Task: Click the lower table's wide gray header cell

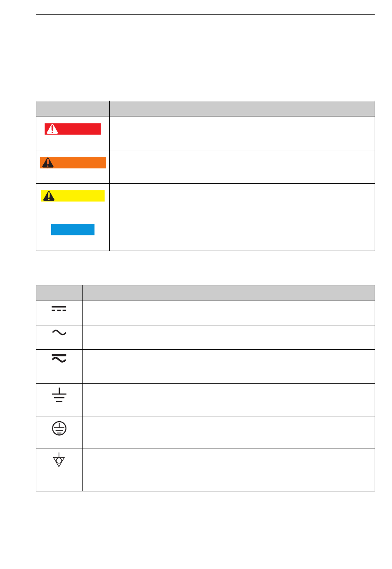Action: coord(229,293)
